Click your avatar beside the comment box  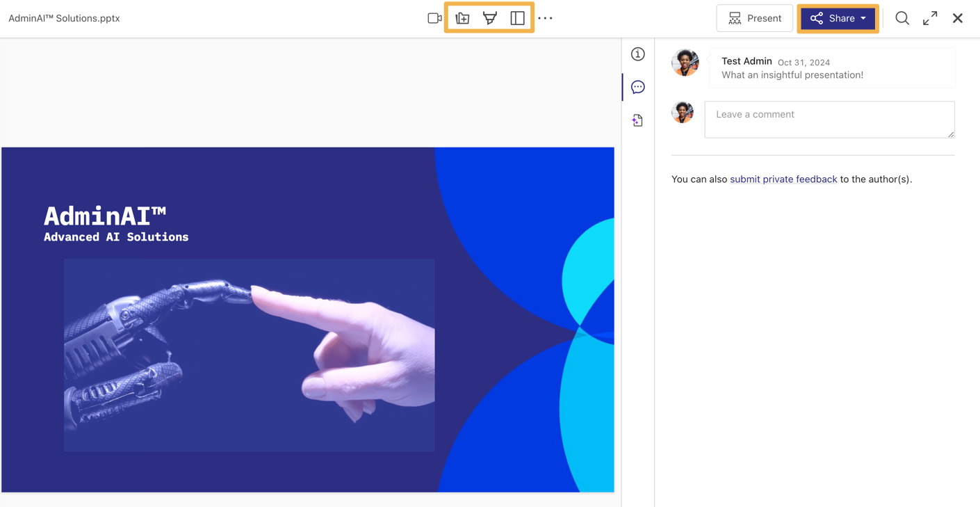[x=683, y=112]
